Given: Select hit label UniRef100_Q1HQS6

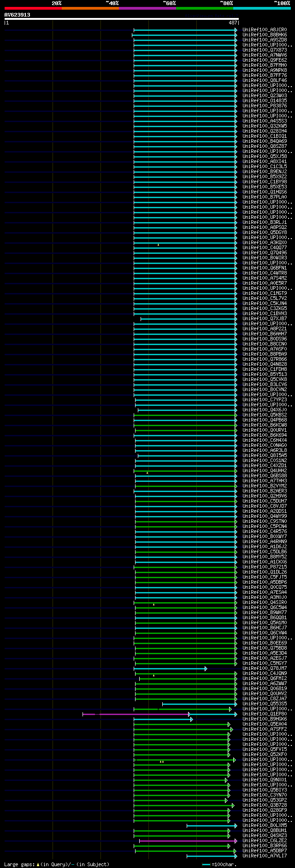Looking at the screenshot, I should point(265,192).
